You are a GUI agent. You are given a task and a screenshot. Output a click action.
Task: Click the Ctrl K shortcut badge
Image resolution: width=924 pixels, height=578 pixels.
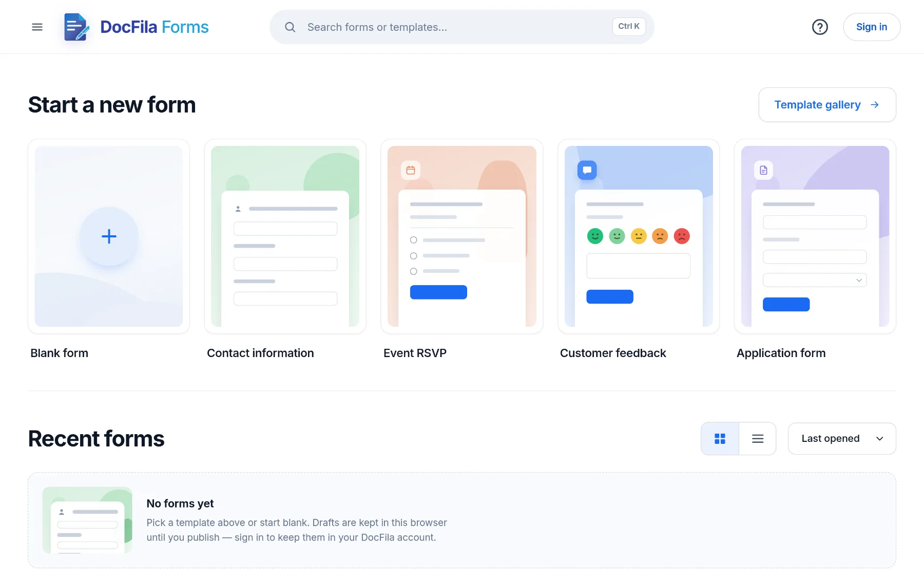tap(629, 26)
